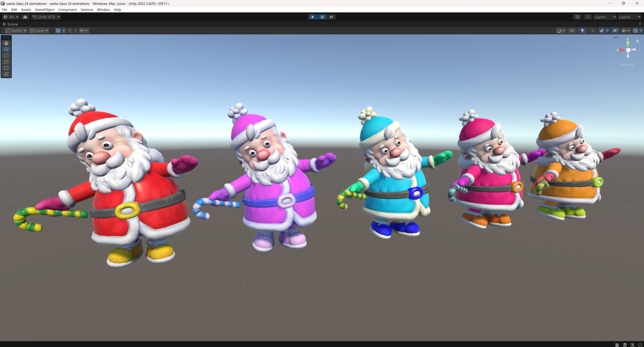
Task: Open the GameObject menu
Action: [45, 10]
